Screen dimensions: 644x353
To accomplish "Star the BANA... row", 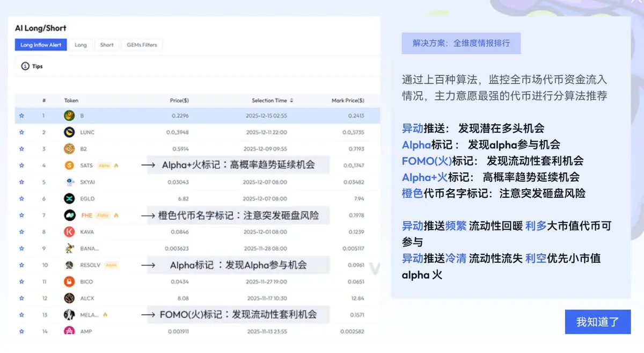I will tap(21, 248).
